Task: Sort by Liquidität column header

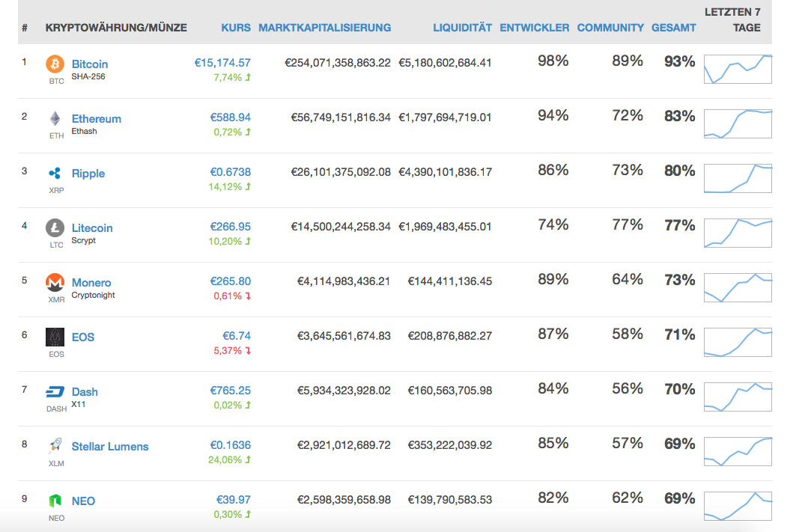Action: point(462,28)
